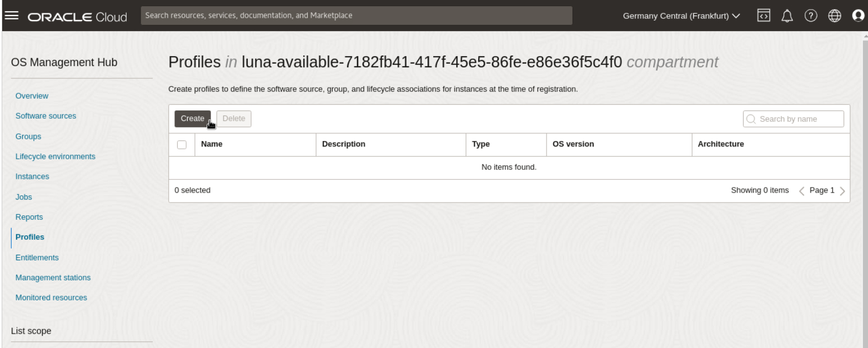The height and width of the screenshot is (348, 868).
Task: Click the magnifier icon in name search
Action: tap(751, 119)
